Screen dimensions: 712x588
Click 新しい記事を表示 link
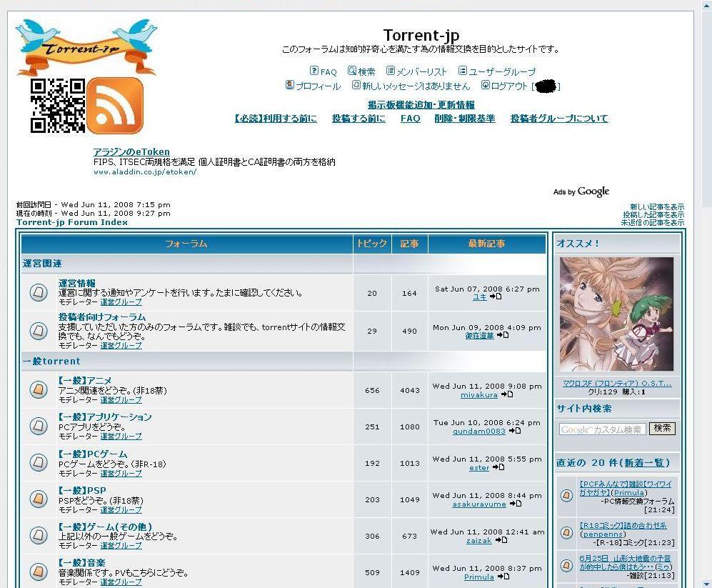point(657,206)
